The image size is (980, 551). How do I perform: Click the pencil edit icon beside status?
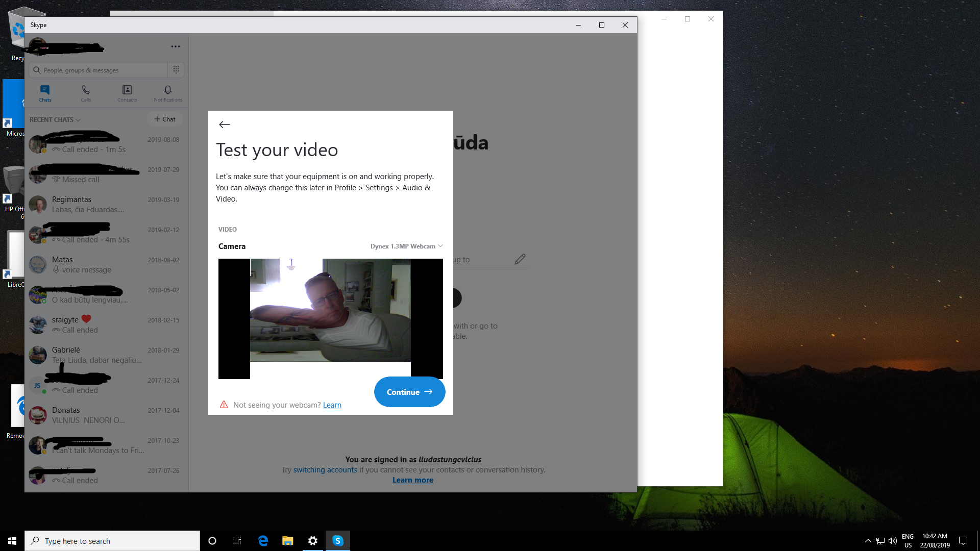click(520, 259)
